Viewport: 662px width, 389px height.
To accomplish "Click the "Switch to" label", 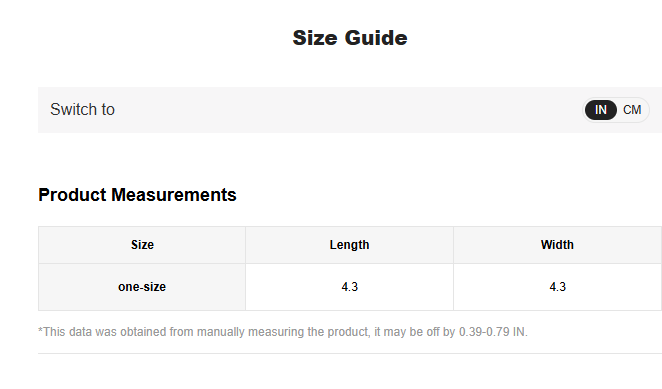I will pos(82,109).
